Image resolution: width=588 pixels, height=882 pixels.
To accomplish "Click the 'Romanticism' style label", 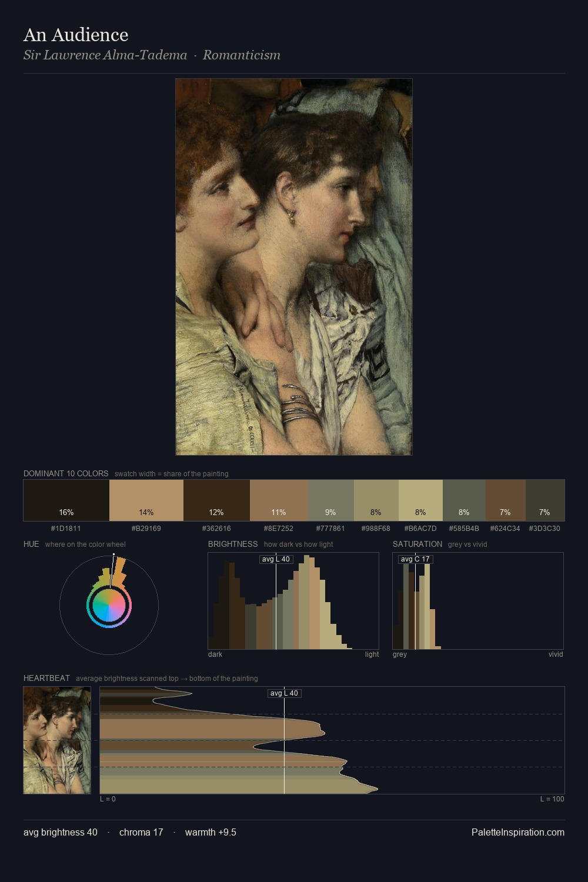I will pos(242,55).
